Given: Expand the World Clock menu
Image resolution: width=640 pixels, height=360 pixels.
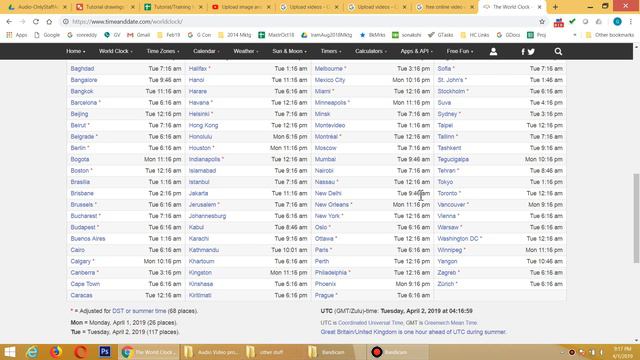Looking at the screenshot, I should [x=116, y=51].
